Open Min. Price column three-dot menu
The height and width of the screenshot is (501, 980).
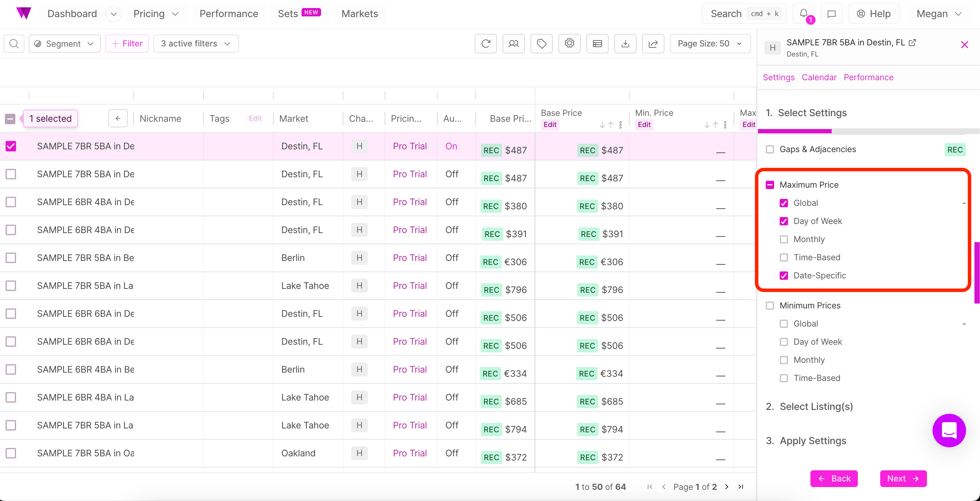[725, 125]
